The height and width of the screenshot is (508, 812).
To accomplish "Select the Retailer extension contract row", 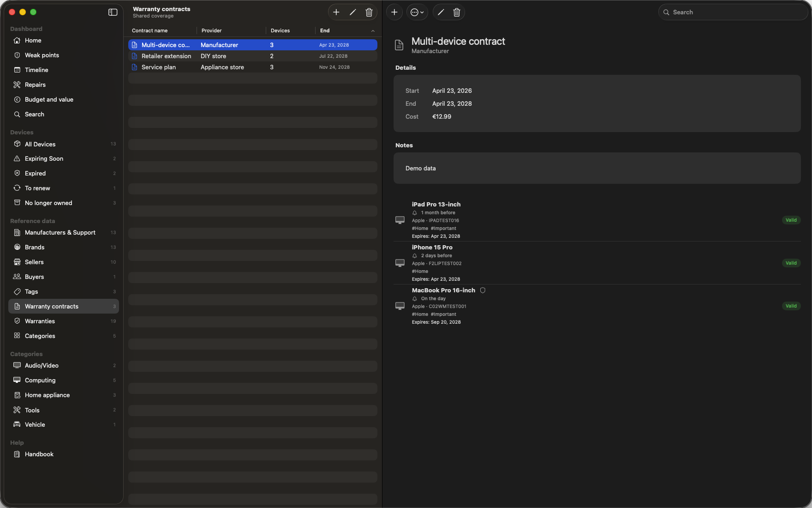I will pyautogui.click(x=253, y=56).
